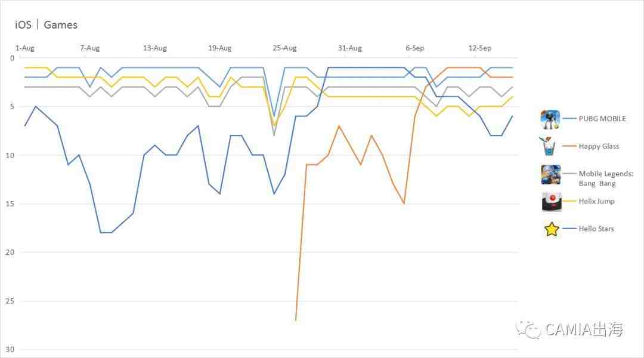Click the 1-Aug date axis label
Viewport: 644px width, 358px height.
[x=25, y=48]
